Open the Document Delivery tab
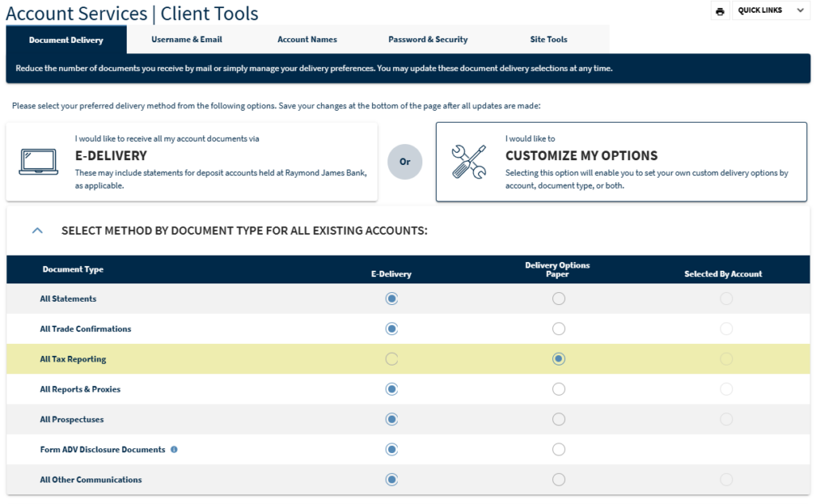Image resolution: width=816 pixels, height=504 pixels. [x=66, y=40]
